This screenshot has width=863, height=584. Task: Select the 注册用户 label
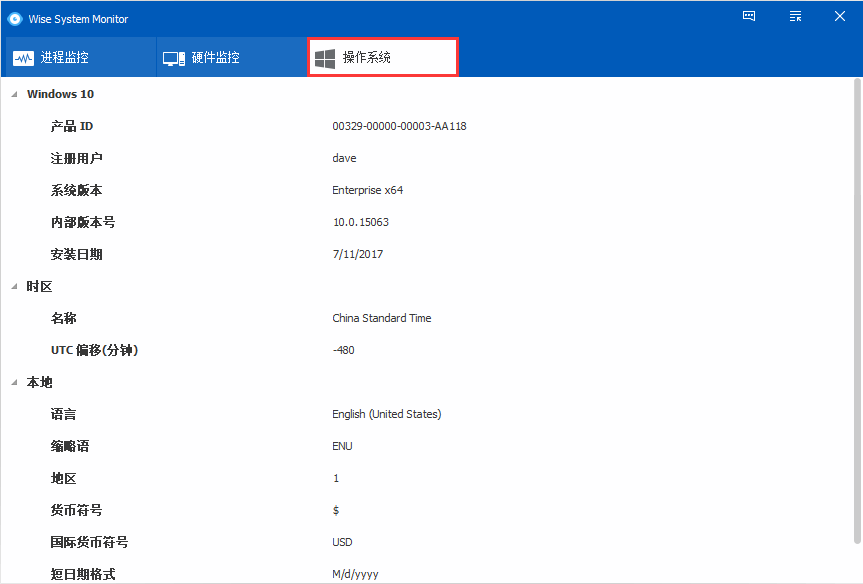point(77,159)
